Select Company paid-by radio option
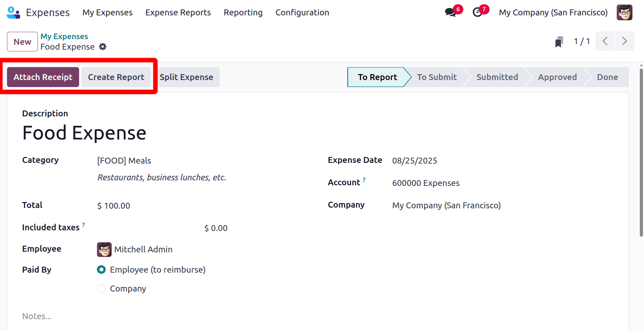Image resolution: width=644 pixels, height=331 pixels. pyautogui.click(x=101, y=288)
